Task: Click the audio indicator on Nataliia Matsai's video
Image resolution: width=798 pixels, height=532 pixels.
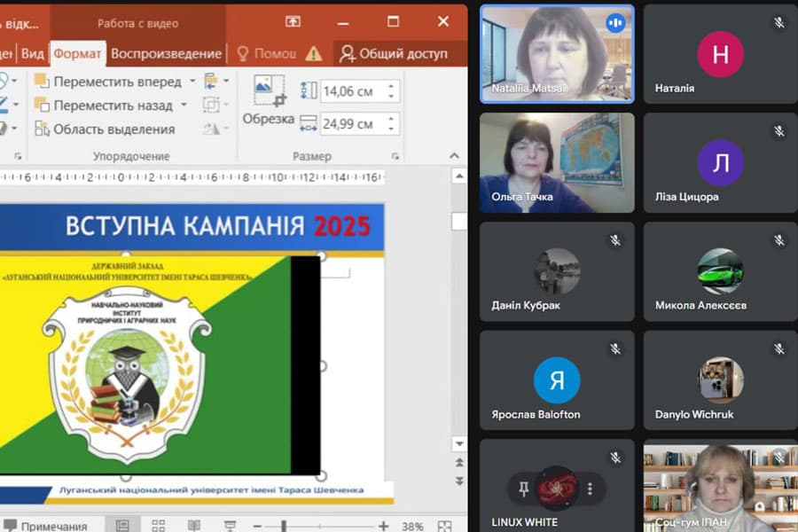Action: 615,25
